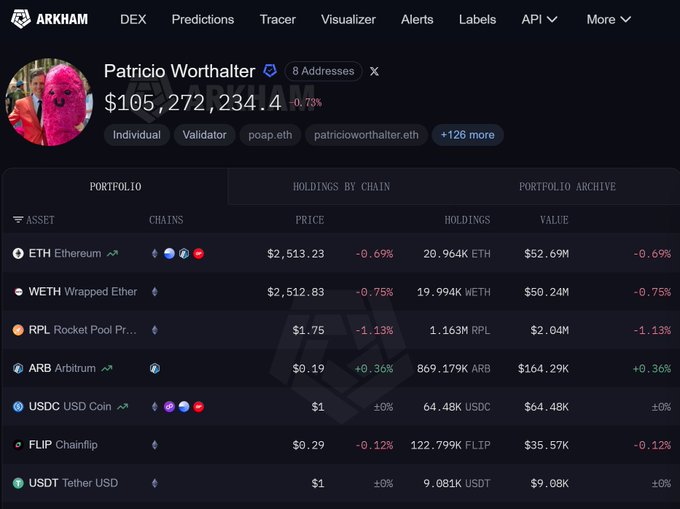Click the patricioworthalter.eth tag
This screenshot has width=680, height=509.
coord(366,135)
